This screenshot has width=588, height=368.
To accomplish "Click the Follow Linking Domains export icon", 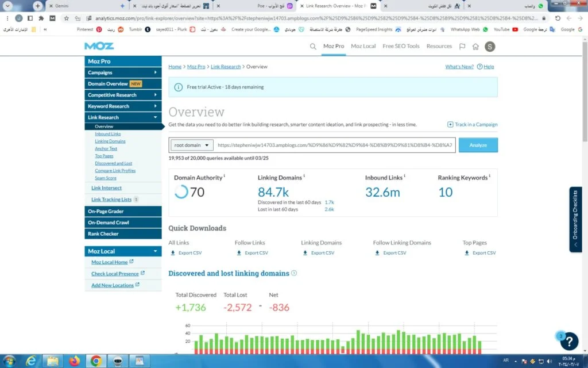I will click(x=377, y=253).
